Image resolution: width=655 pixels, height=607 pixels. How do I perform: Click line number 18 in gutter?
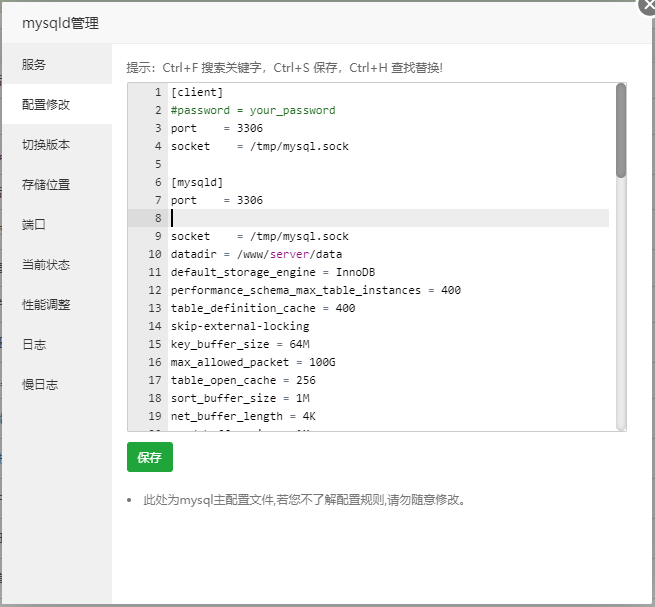(154, 398)
